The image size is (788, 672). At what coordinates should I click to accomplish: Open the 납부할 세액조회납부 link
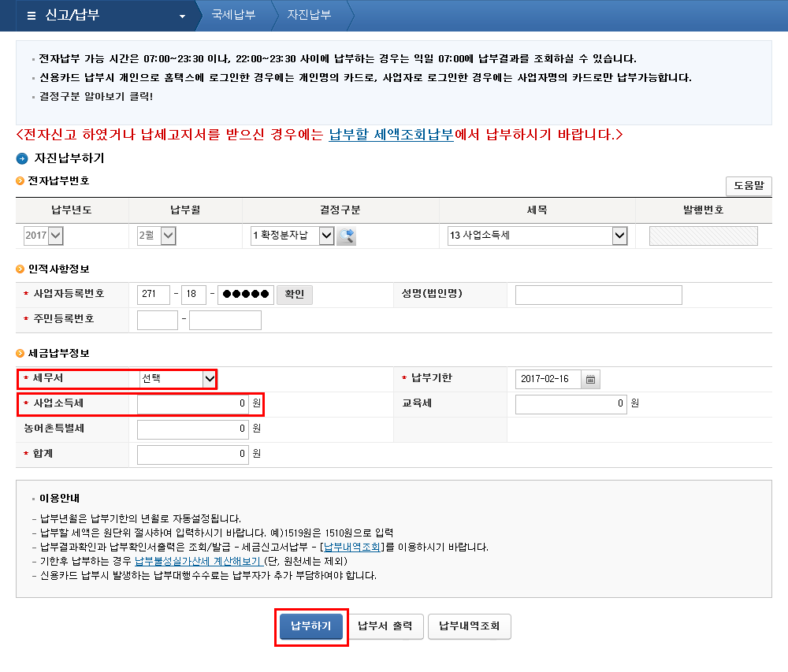coord(391,135)
